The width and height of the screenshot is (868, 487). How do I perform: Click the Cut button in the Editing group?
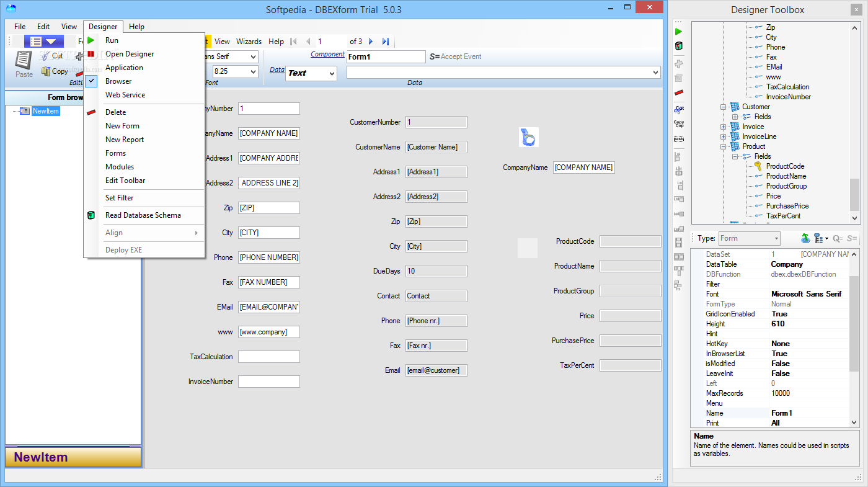[53, 56]
